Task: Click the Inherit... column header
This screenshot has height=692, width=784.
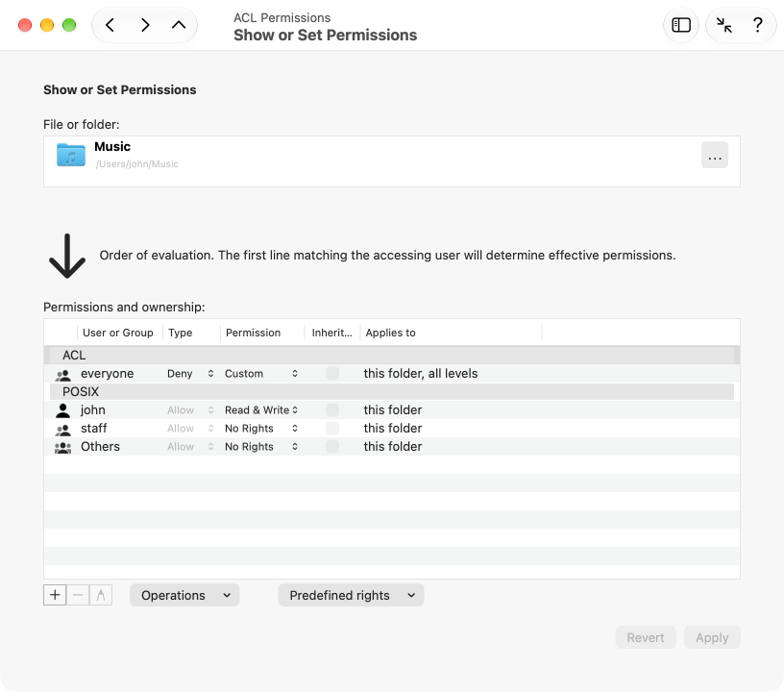Action: [332, 333]
